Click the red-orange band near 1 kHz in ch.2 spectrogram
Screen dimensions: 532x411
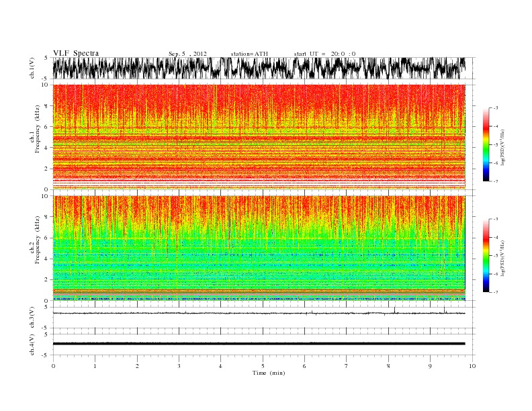click(x=259, y=291)
